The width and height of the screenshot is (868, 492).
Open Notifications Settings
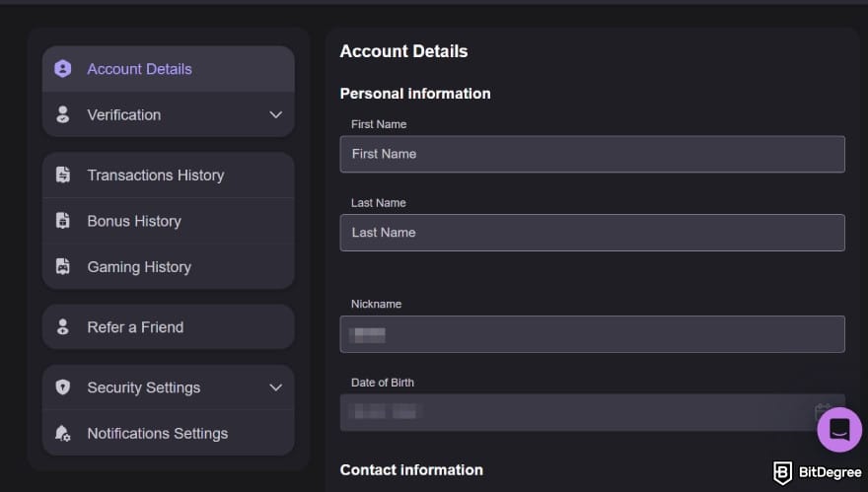(169, 433)
